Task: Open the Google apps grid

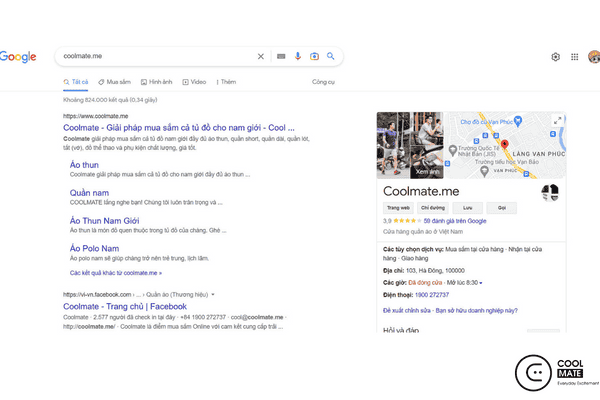Action: (575, 57)
